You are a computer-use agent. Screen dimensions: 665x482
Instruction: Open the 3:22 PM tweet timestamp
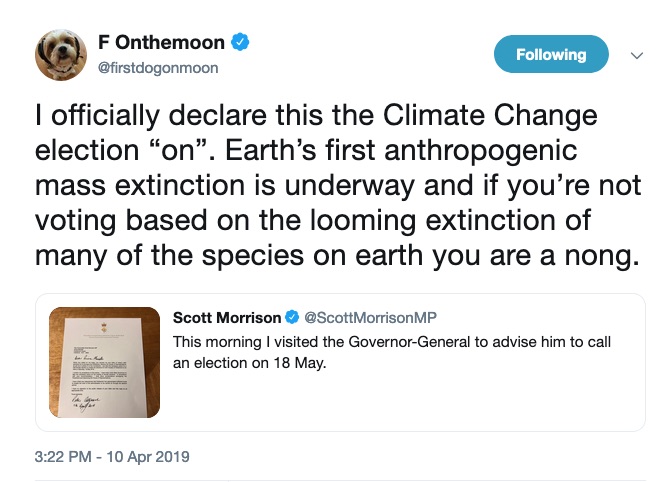(63, 456)
